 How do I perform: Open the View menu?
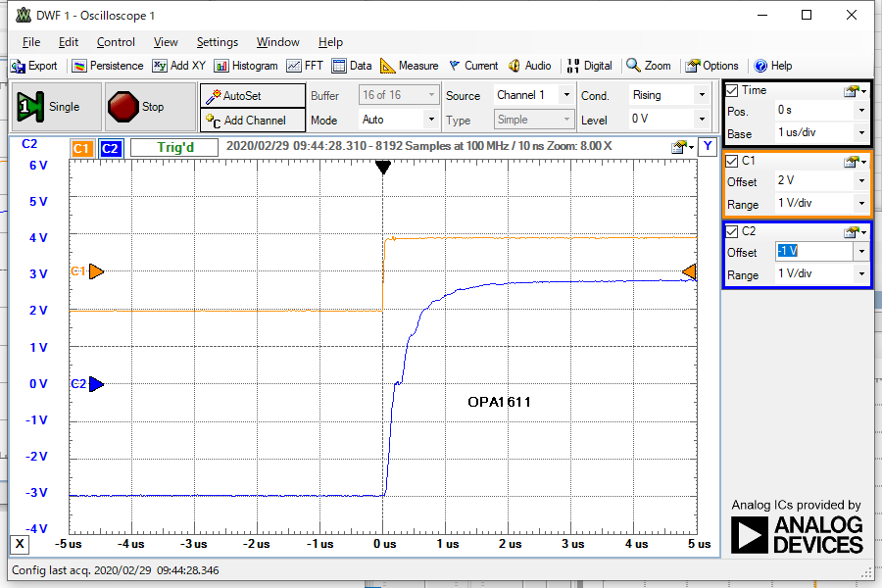point(166,42)
